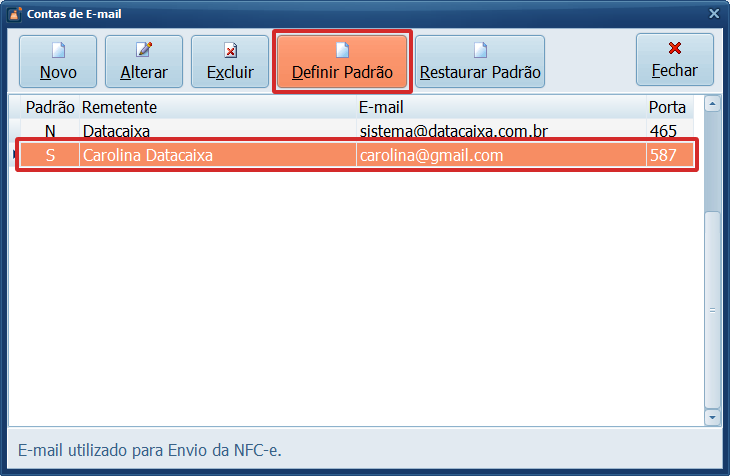Screen dimensions: 730x476
Task: Click the N default cell for Datacaixa
Action: pos(50,130)
